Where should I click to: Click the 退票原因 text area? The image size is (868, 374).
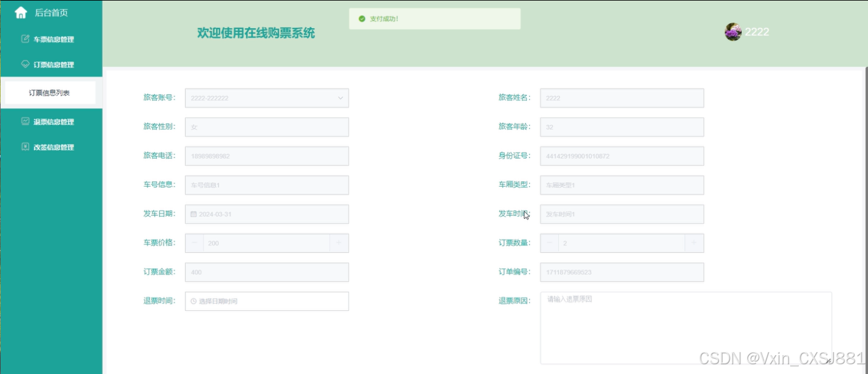click(x=686, y=328)
